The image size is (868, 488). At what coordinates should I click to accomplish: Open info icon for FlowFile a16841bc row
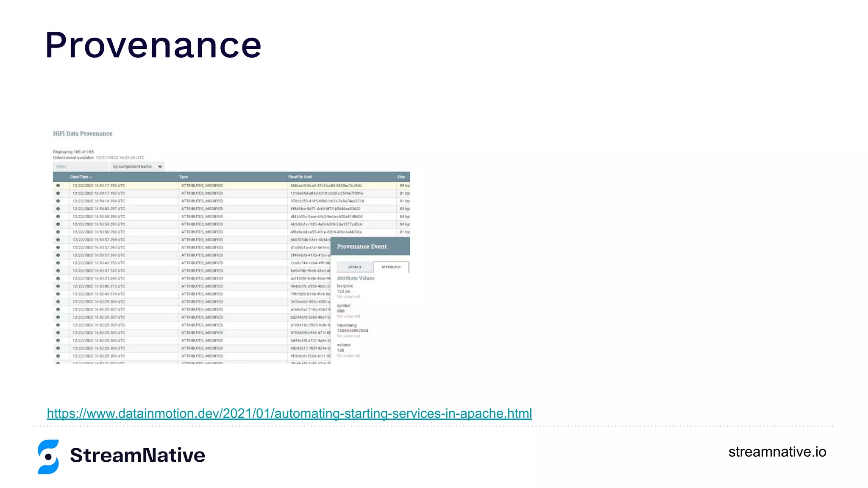pos(58,325)
